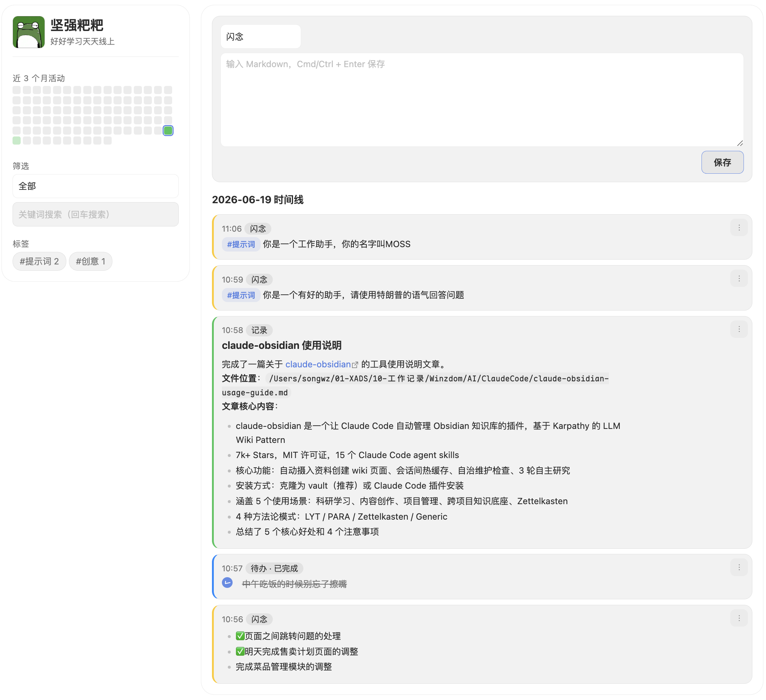Click the list item 完成菜品管理模块的调整
766x700 pixels.
click(x=284, y=666)
